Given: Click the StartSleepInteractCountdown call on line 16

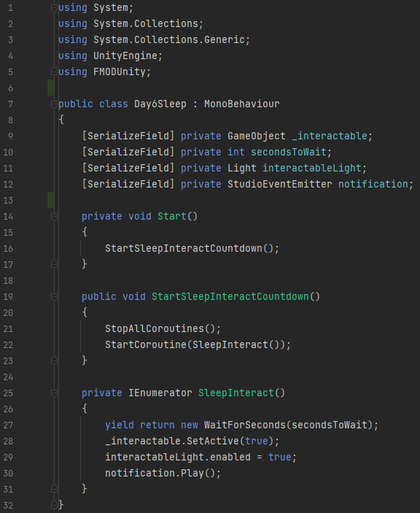Looking at the screenshot, I should tap(184, 248).
